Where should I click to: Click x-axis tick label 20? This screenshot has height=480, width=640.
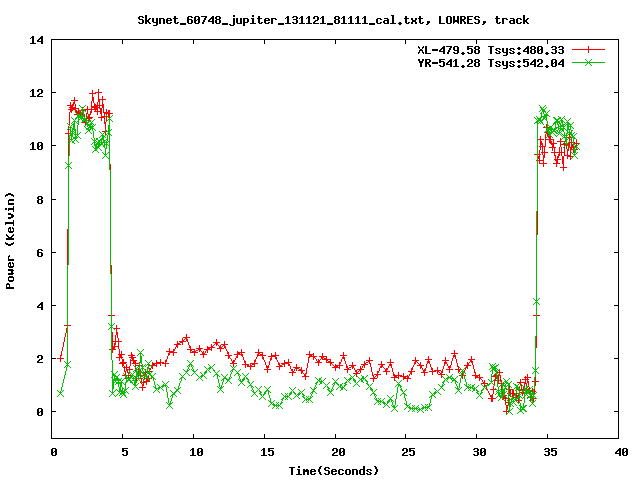coord(338,452)
